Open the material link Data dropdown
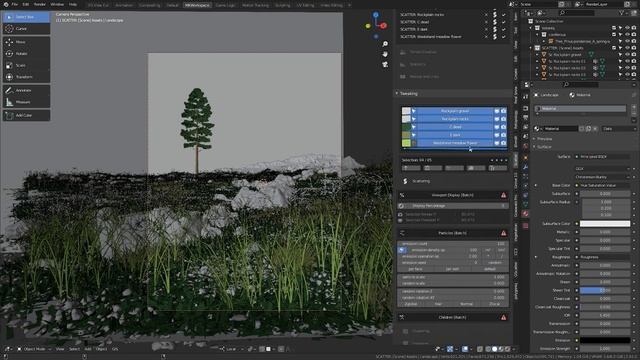This screenshot has height=360, width=640. point(619,129)
